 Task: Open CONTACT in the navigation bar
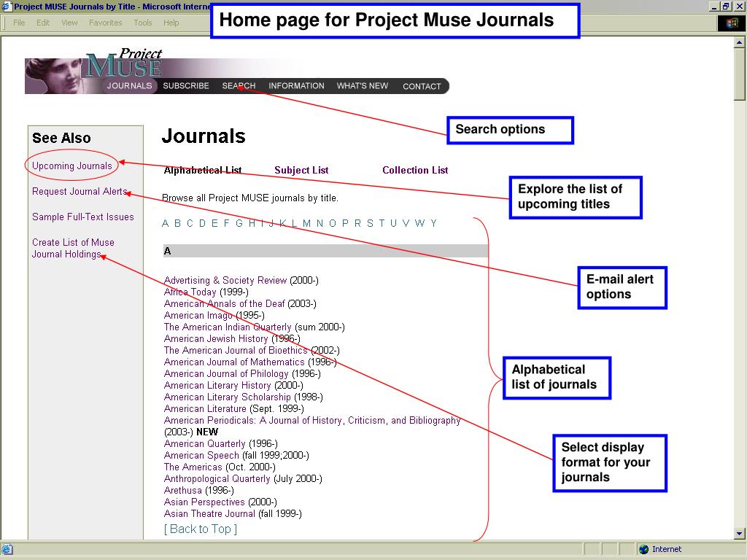422,86
